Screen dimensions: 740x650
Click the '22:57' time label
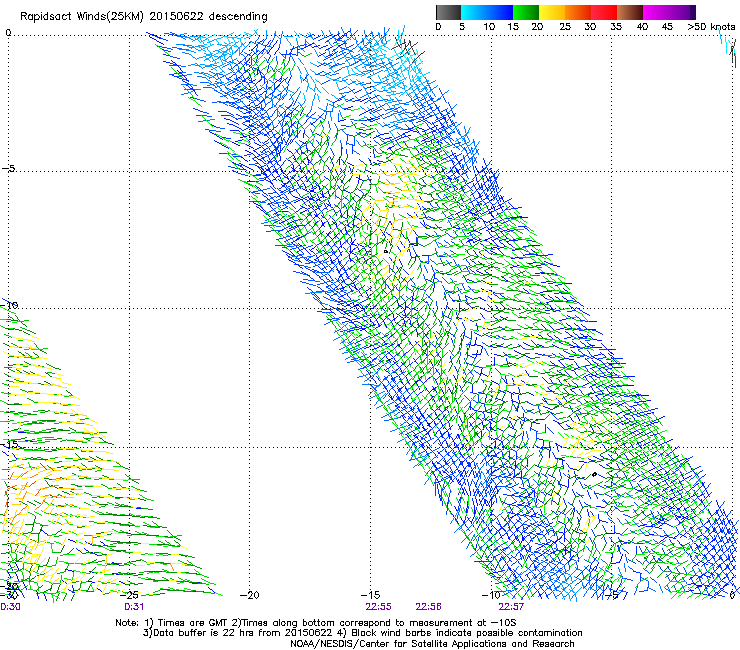tap(511, 607)
